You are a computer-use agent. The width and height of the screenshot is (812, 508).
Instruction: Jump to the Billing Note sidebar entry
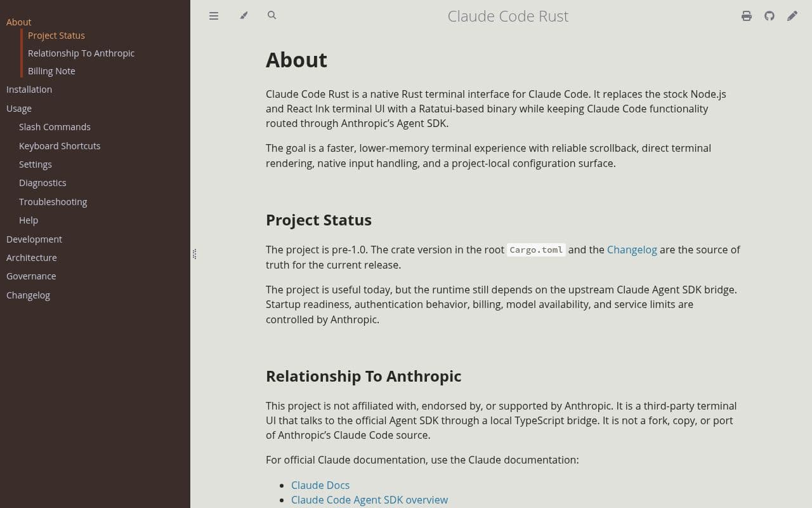[x=51, y=71]
